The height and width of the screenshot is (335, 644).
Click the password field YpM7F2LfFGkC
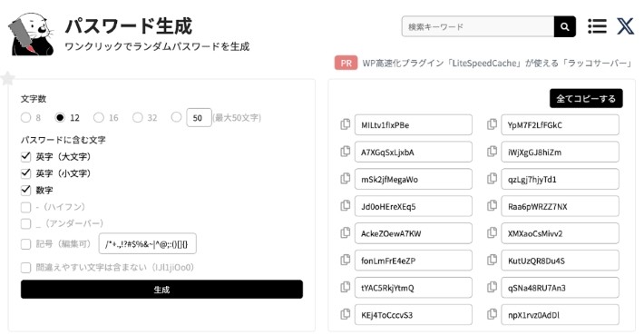point(560,125)
